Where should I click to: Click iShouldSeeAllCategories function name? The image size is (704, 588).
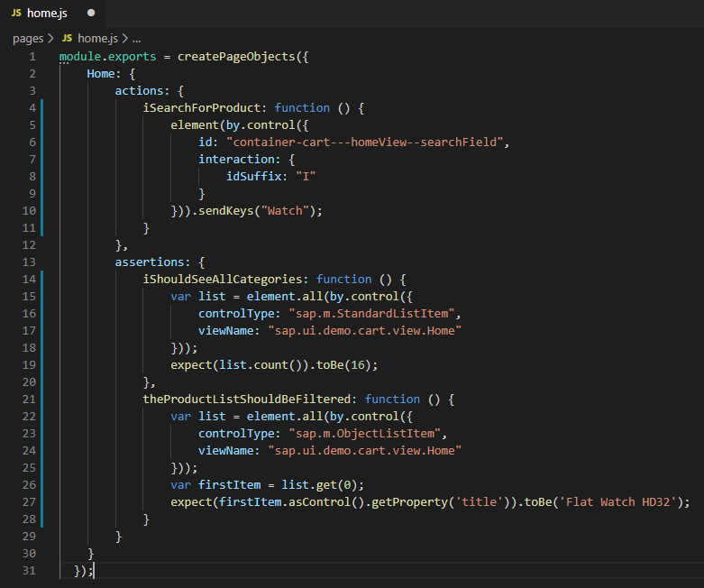223,280
